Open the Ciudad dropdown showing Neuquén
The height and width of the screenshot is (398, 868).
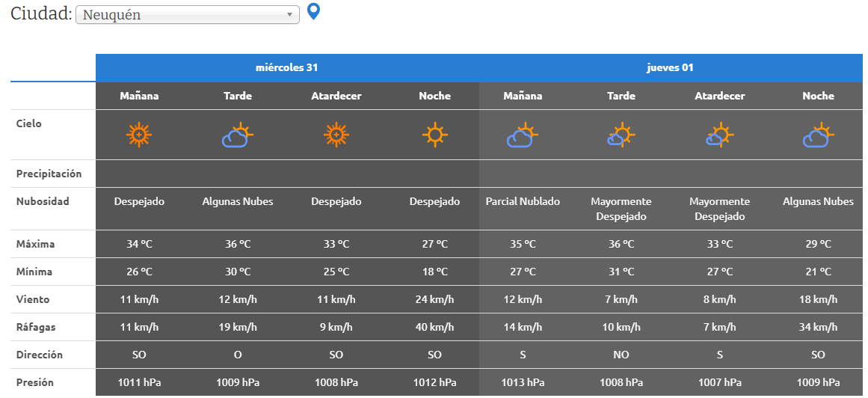coord(187,15)
